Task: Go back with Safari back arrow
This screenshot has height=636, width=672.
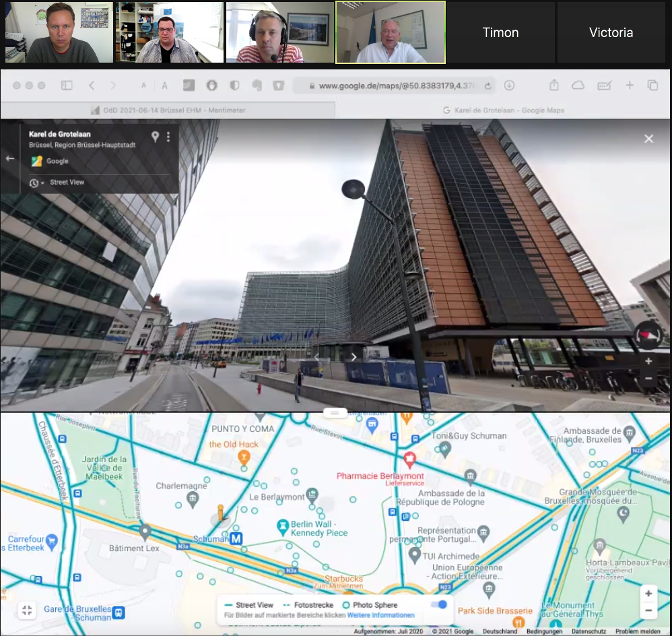Action: 92,86
